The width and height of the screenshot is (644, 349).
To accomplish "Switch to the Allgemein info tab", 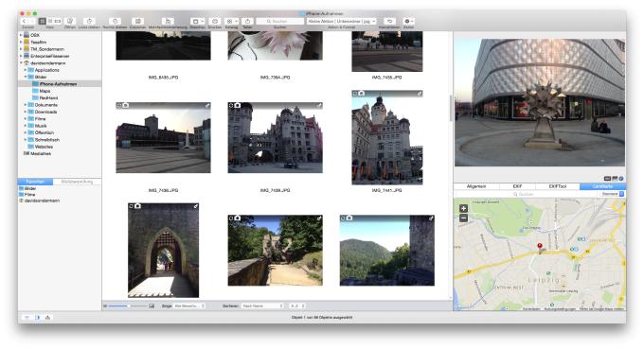I will 476,186.
